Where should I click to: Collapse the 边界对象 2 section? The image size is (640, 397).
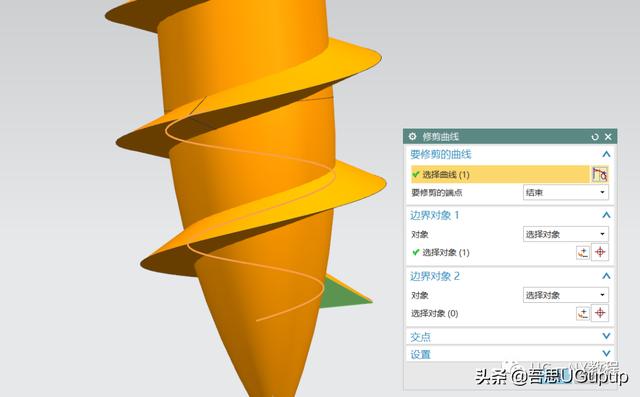606,276
